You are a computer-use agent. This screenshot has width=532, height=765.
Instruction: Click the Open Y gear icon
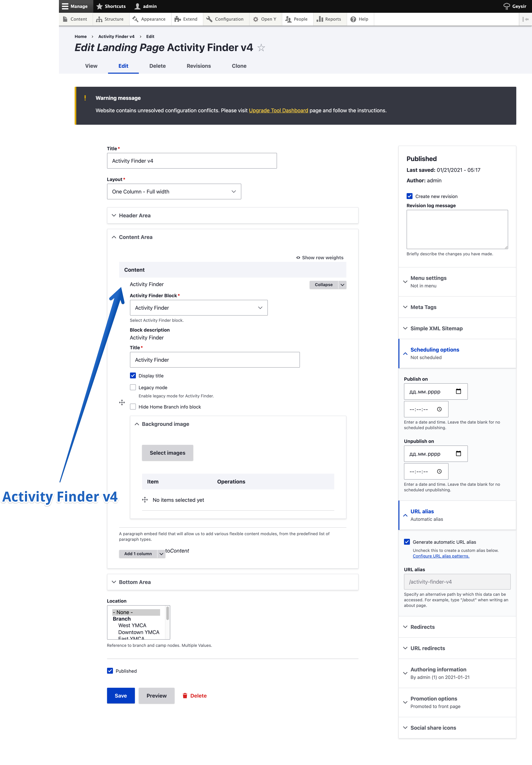256,19
